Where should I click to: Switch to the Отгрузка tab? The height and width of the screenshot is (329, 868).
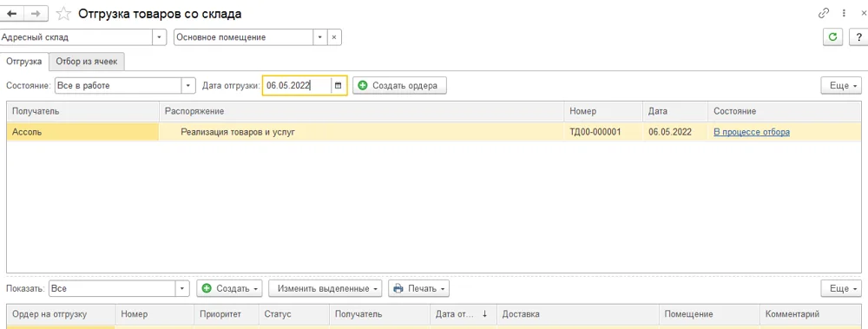point(23,62)
